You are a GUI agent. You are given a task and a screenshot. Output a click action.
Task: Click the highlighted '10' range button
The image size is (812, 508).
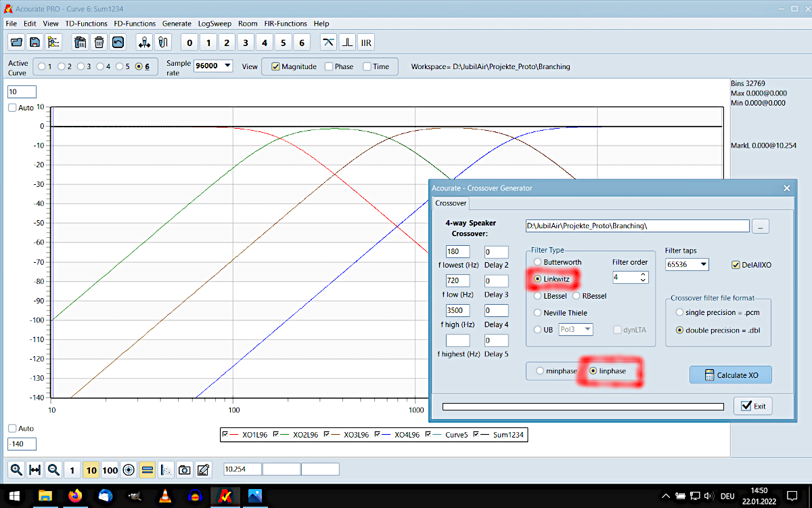click(x=91, y=469)
